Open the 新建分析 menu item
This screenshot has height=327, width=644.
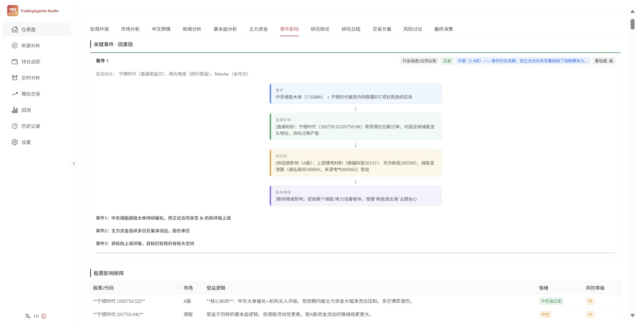(x=37, y=46)
